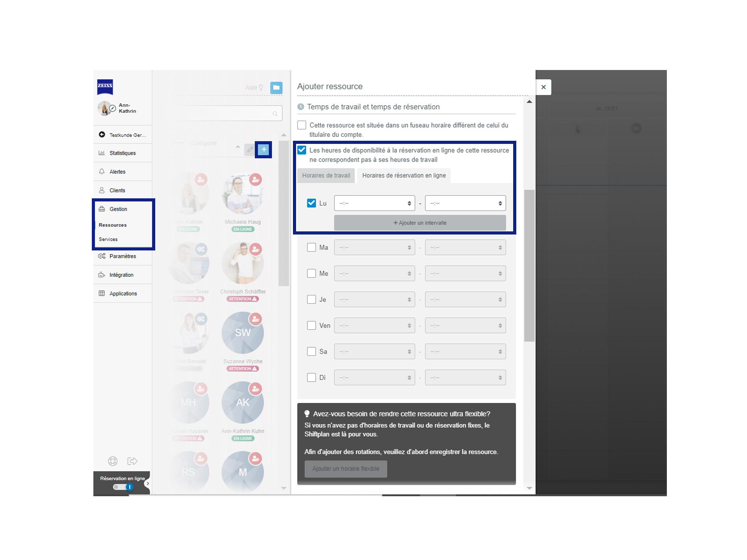The image size is (747, 560).
Task: Open the Statistiques menu entry
Action: (123, 153)
